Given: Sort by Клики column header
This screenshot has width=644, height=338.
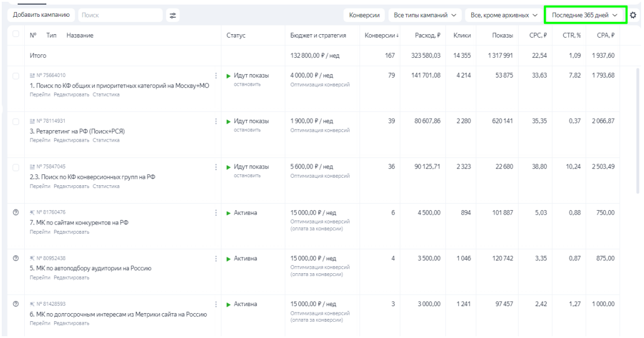Looking at the screenshot, I should coord(462,35).
